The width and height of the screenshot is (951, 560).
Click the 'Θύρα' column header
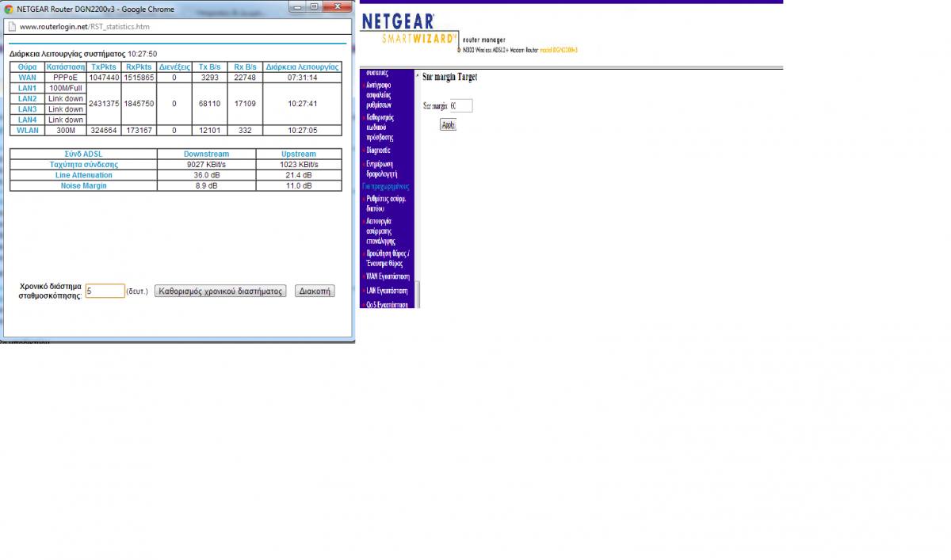coord(27,67)
